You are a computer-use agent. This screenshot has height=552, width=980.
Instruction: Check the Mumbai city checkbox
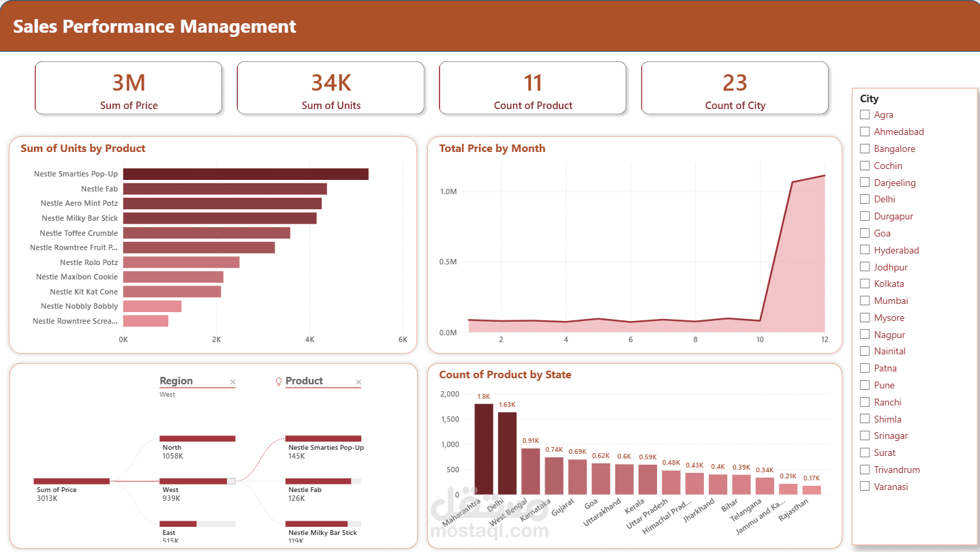coord(865,301)
